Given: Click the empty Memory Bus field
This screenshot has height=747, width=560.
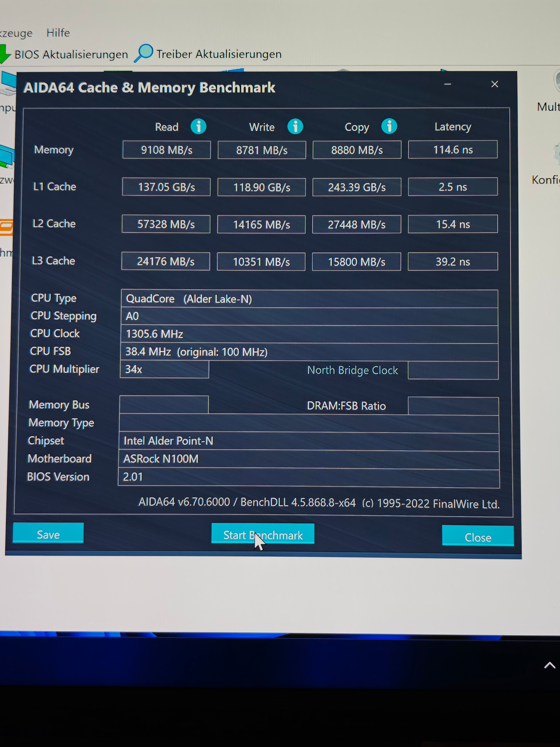Looking at the screenshot, I should pyautogui.click(x=164, y=405).
